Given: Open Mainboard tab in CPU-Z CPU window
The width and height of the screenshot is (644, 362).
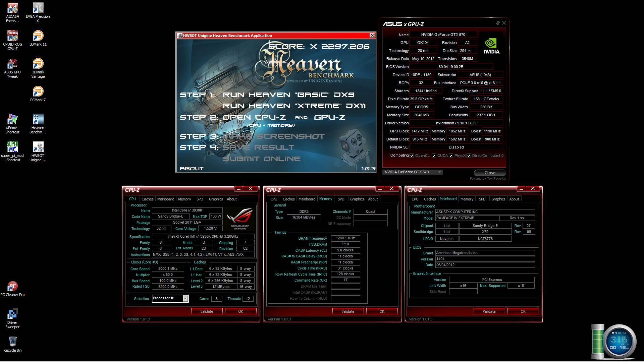Looking at the screenshot, I should 166,199.
